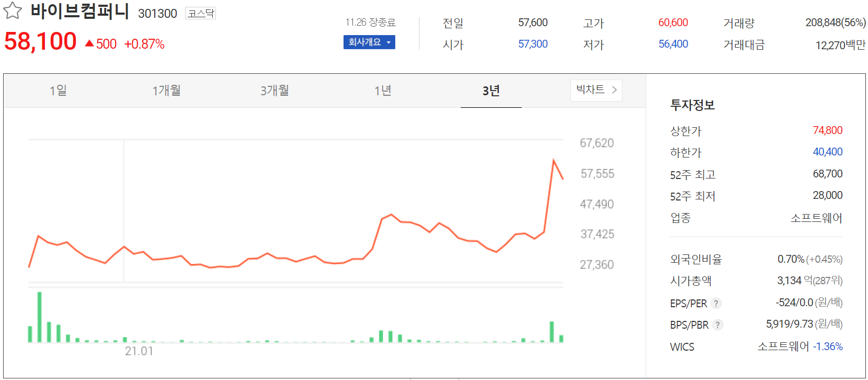Open the BPS/PBR help question mark
Image resolution: width=868 pixels, height=380 pixels.
coord(718,325)
